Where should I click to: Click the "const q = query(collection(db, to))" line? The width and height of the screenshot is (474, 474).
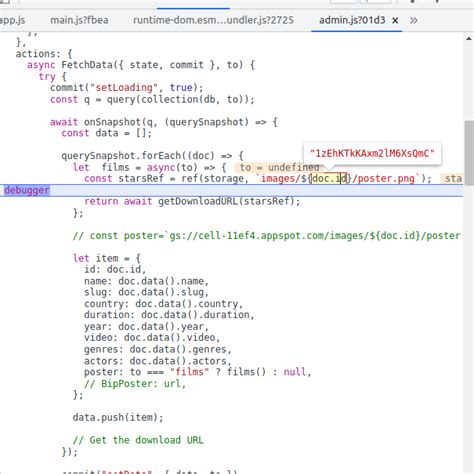click(x=152, y=99)
